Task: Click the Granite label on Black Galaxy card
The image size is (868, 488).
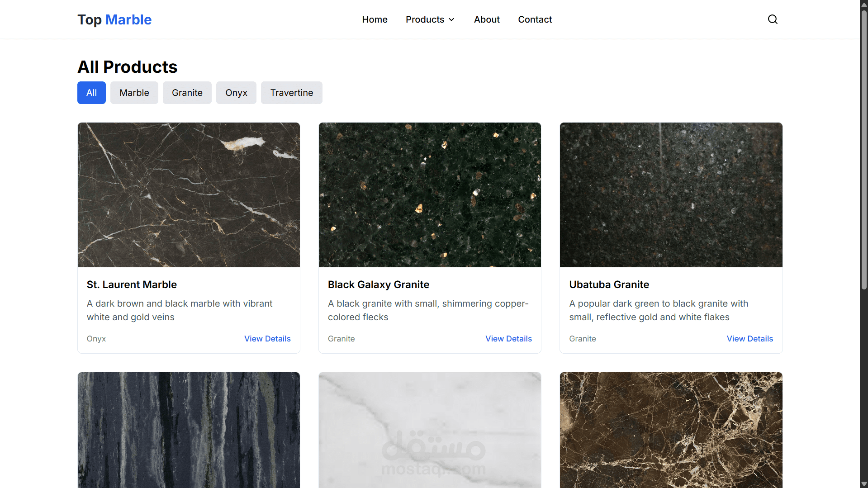Action: [341, 339]
